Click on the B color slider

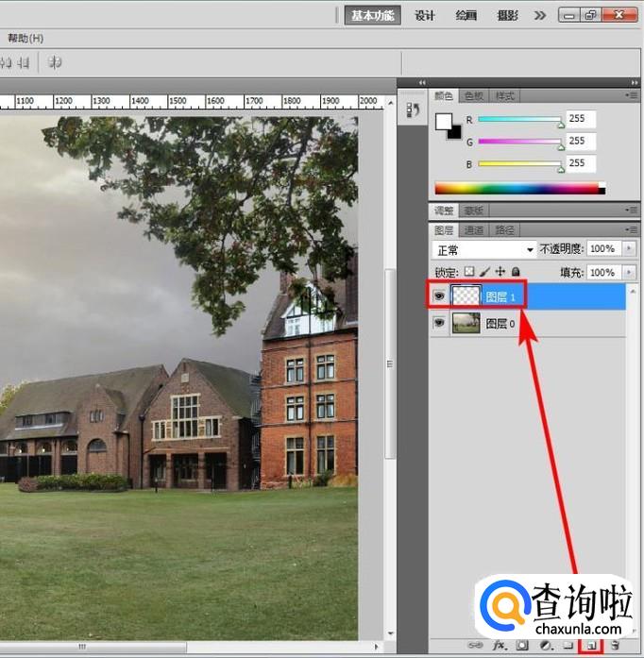pos(519,163)
